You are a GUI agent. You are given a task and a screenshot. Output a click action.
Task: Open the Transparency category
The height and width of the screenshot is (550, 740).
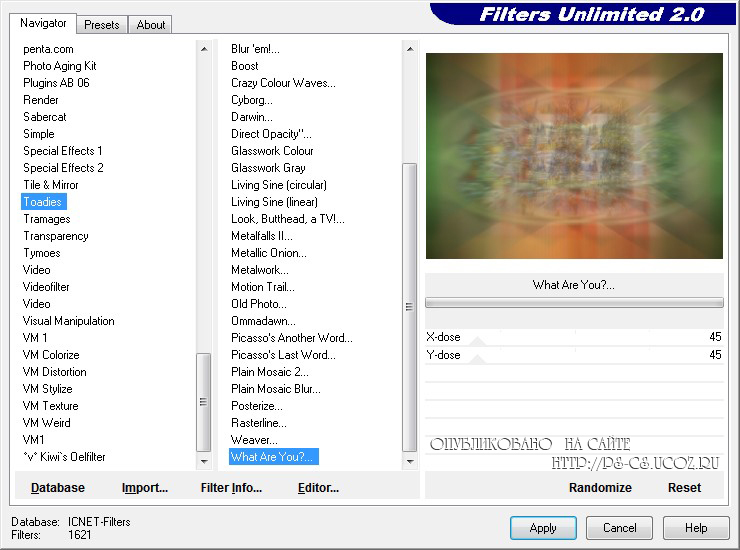[56, 236]
